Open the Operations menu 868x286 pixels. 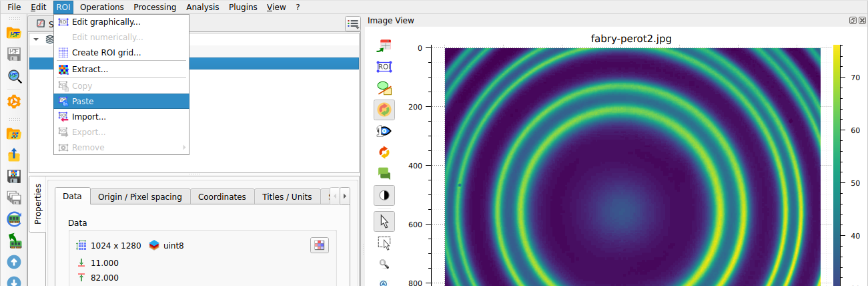tap(102, 7)
